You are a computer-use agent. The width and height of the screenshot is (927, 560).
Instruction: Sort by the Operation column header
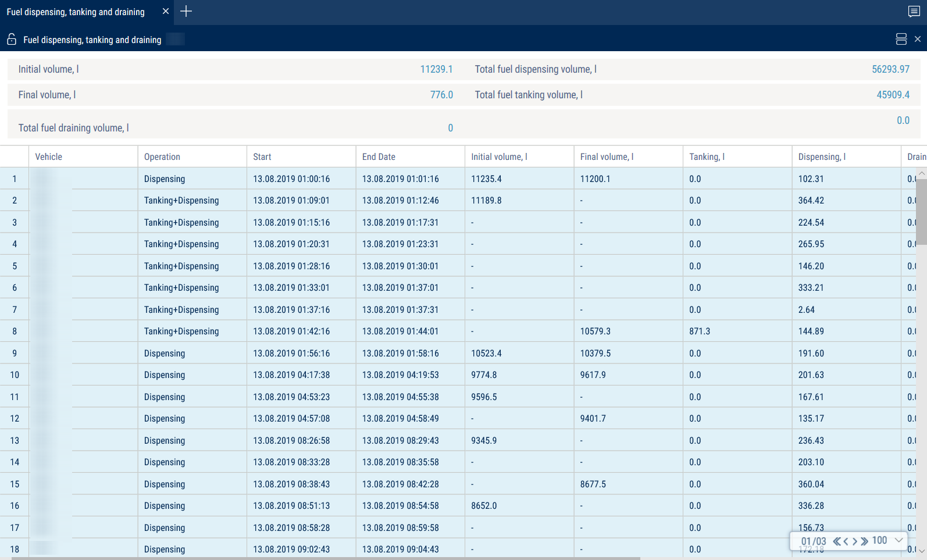[x=192, y=156]
